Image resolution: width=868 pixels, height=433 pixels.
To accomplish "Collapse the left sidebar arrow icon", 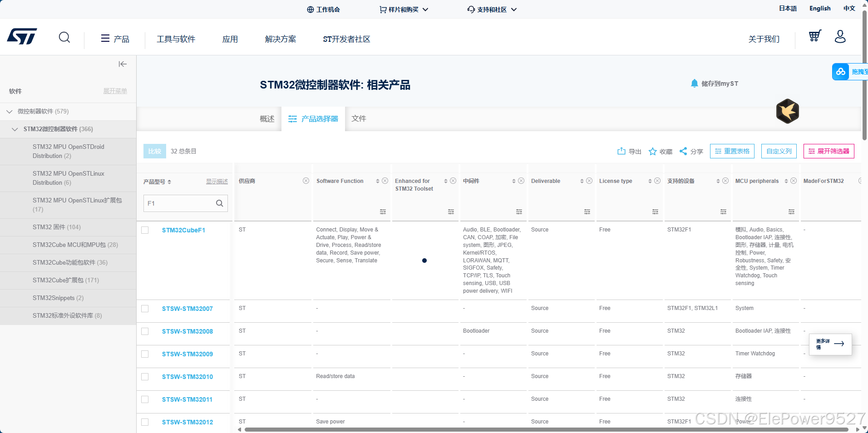I will tap(123, 64).
